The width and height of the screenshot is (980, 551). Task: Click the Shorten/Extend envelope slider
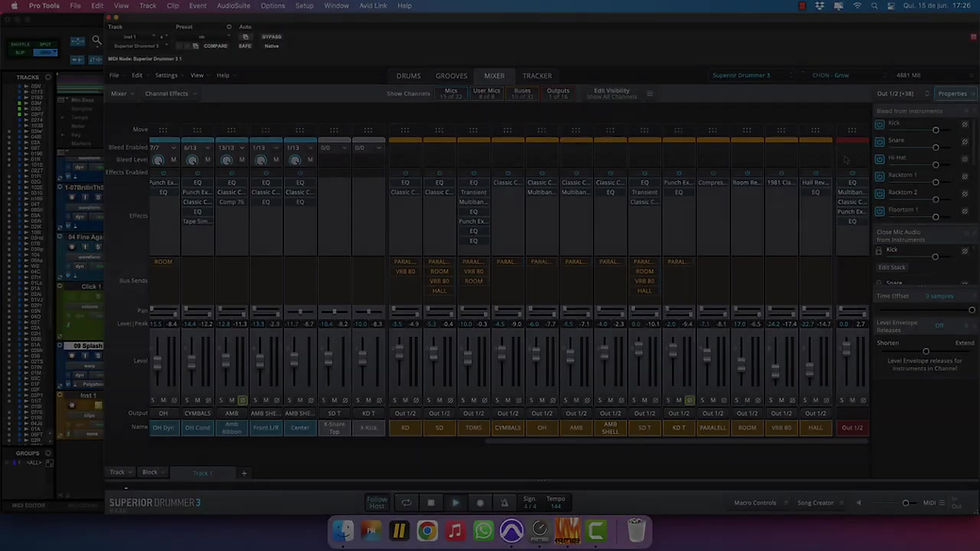926,351
